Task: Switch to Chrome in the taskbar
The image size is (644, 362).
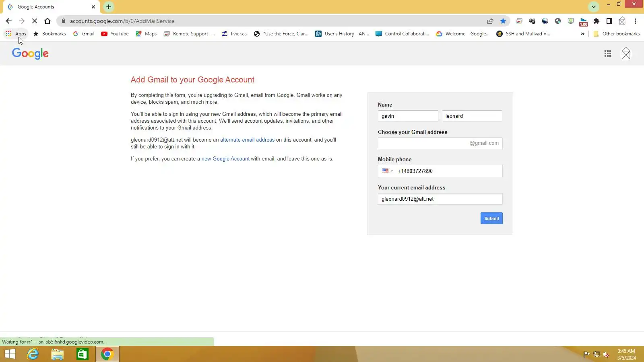Action: pyautogui.click(x=107, y=354)
